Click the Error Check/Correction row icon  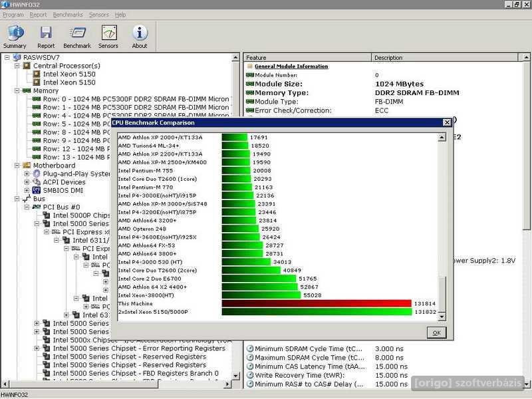pos(250,110)
